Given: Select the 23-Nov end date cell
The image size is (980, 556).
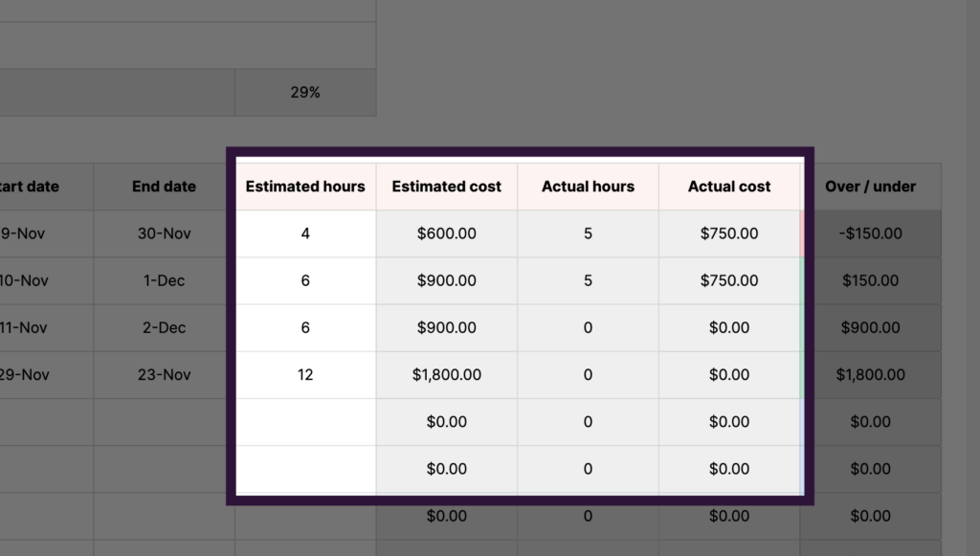Looking at the screenshot, I should click(164, 375).
